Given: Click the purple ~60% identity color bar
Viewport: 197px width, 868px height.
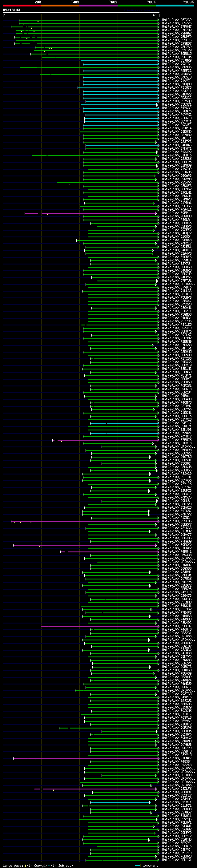Looking at the screenshot, I should coord(98,6).
